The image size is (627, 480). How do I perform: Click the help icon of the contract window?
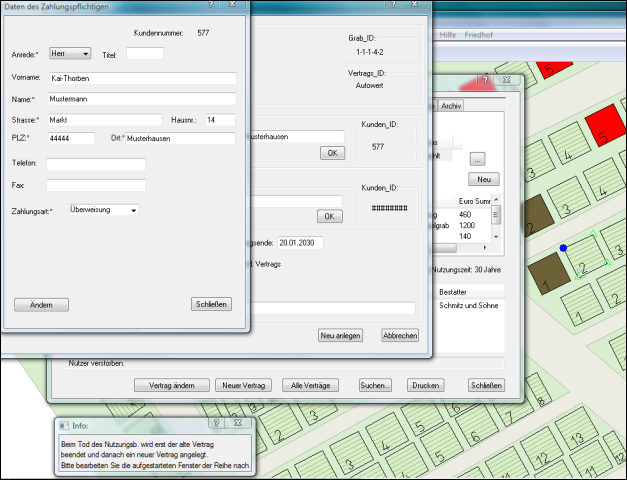coord(393,4)
